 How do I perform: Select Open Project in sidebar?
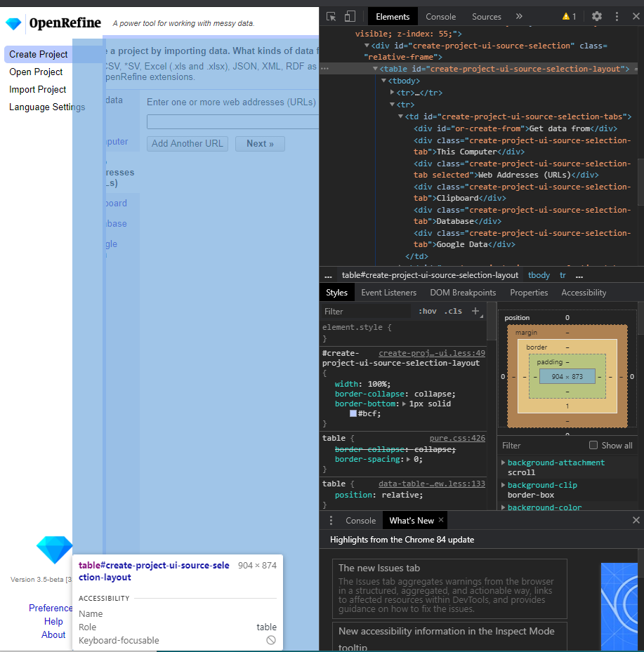point(36,72)
